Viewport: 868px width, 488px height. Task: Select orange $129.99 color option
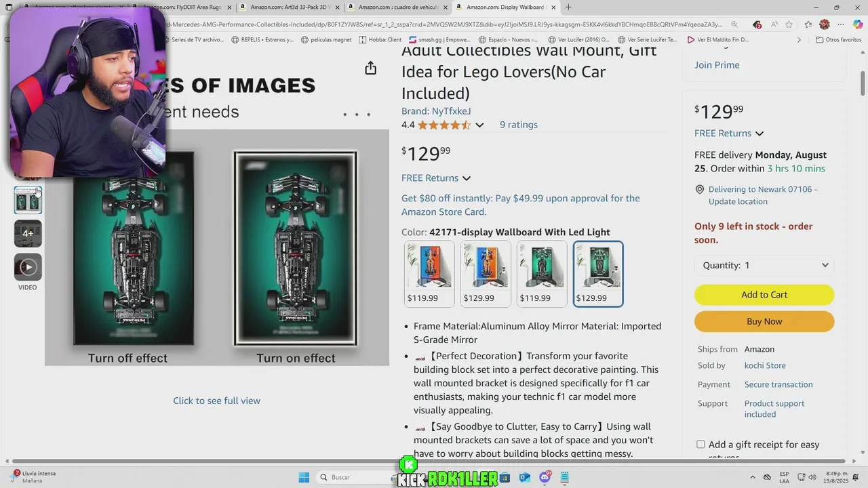tap(486, 274)
